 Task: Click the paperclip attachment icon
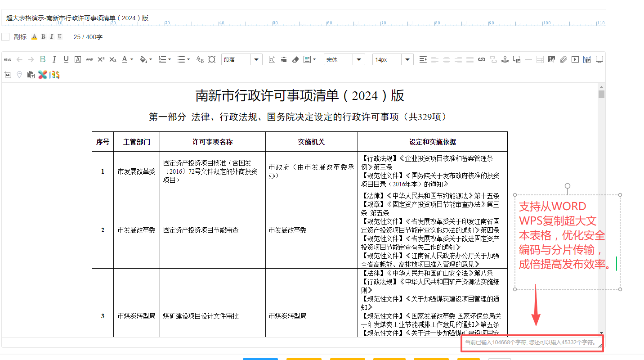[563, 59]
